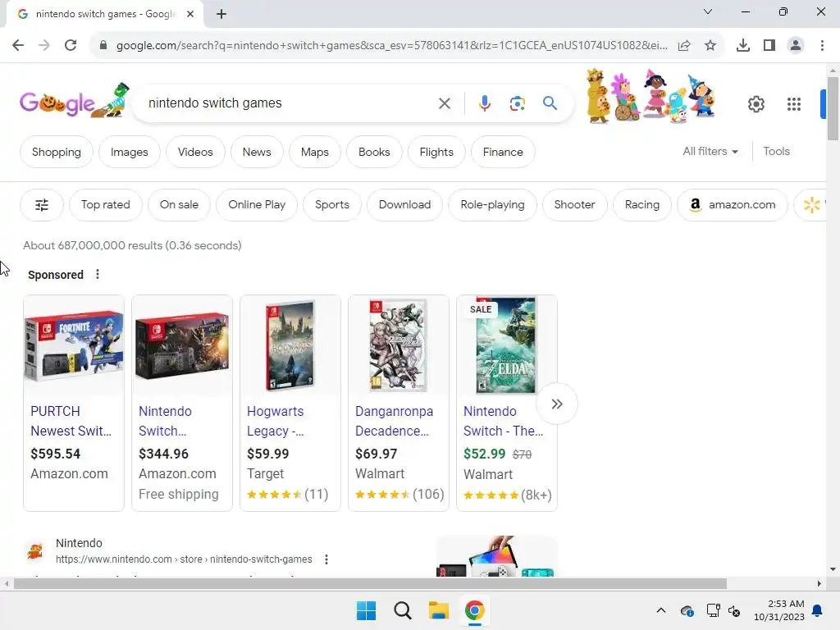Apply the On sale filter chip

[179, 204]
